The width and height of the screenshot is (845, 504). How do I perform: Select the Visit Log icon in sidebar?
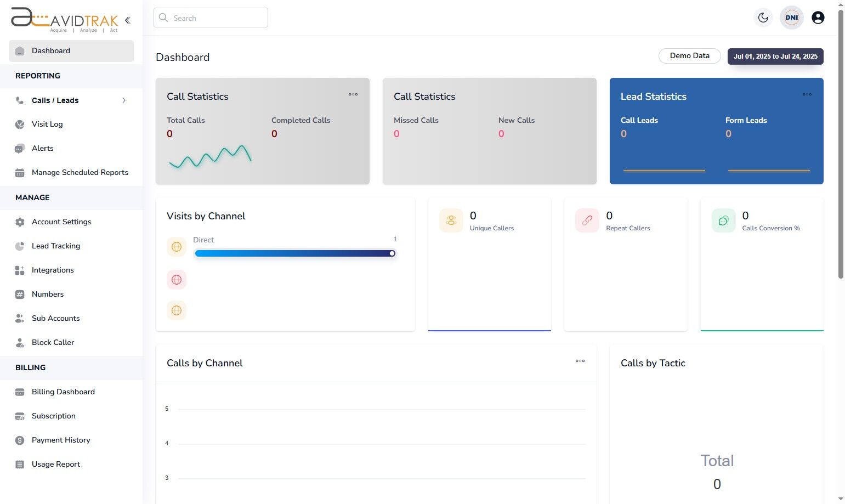click(x=20, y=124)
